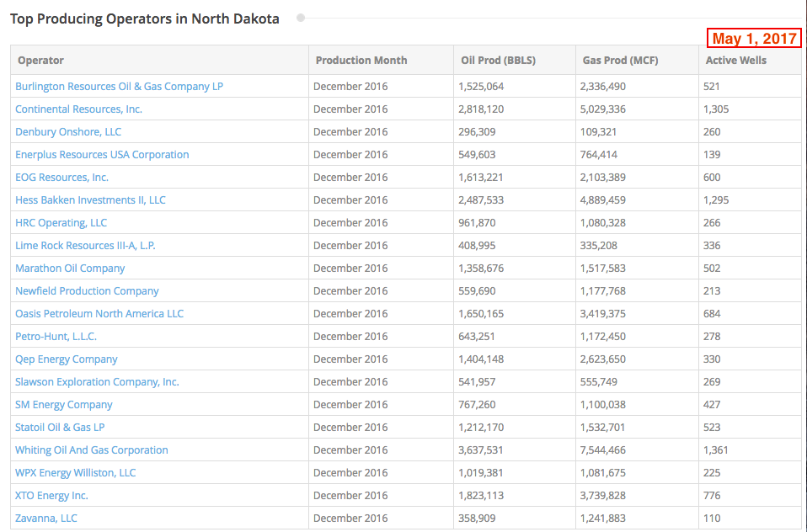Open HRC Operating, LLC operator page
807x532 pixels.
click(x=61, y=222)
